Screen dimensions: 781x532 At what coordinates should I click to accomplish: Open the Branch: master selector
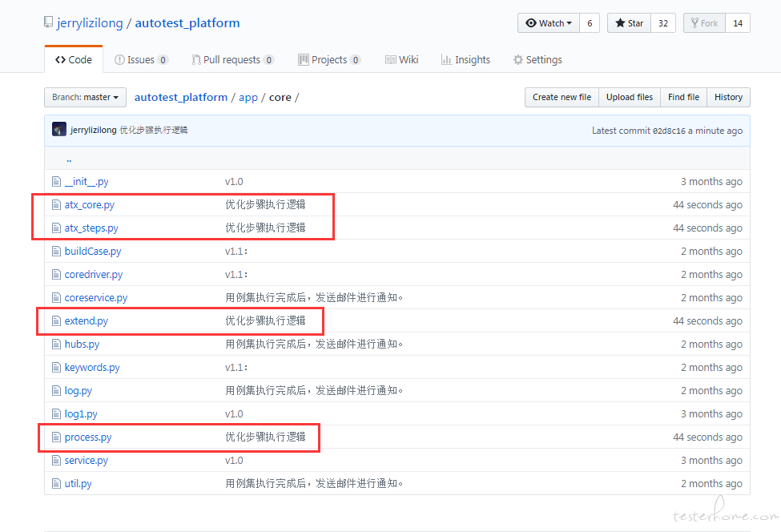pos(85,97)
